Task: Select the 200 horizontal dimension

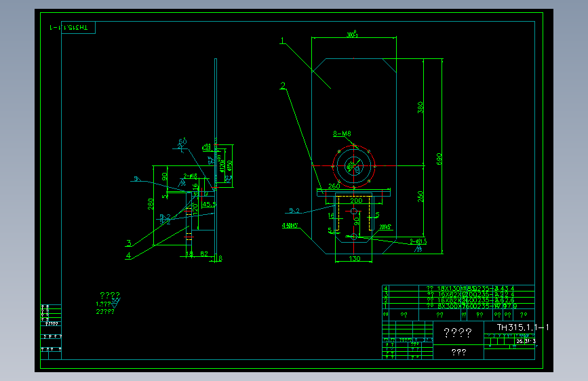Action: [x=356, y=201]
